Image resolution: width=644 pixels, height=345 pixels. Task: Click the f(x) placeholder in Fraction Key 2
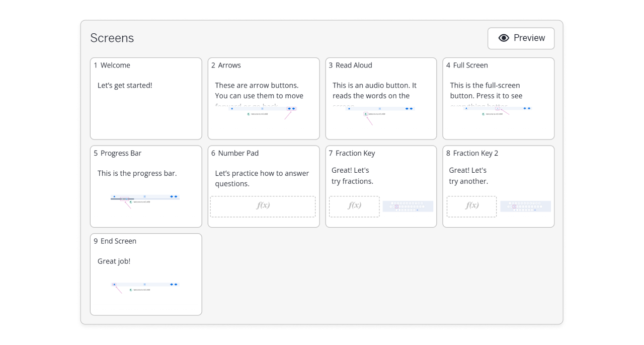click(x=471, y=206)
